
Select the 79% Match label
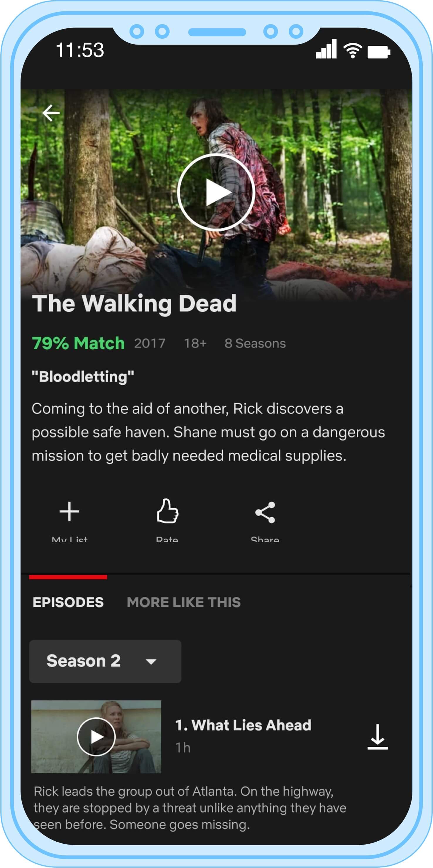(x=78, y=343)
